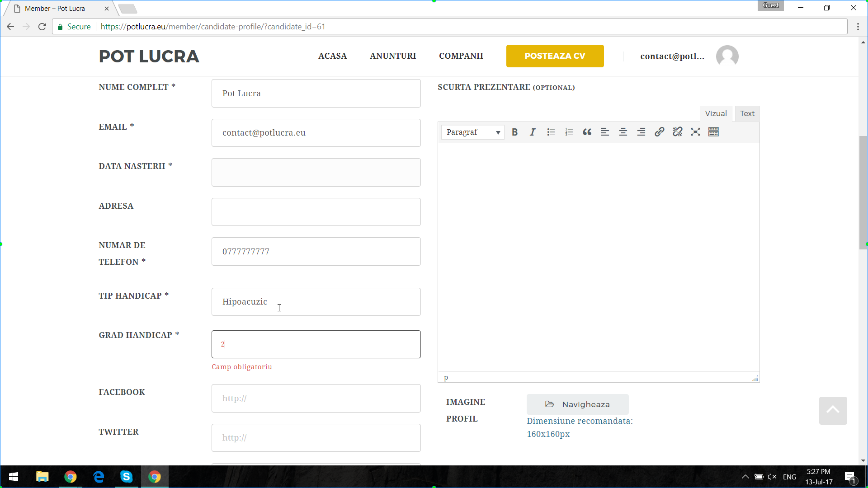Screen dimensions: 868x488
Task: Toggle italic text formatting
Action: pyautogui.click(x=533, y=132)
